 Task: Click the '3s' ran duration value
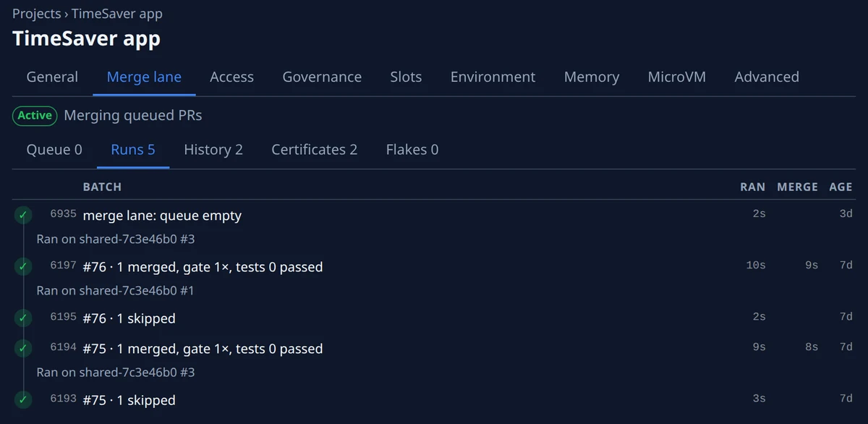[759, 399]
